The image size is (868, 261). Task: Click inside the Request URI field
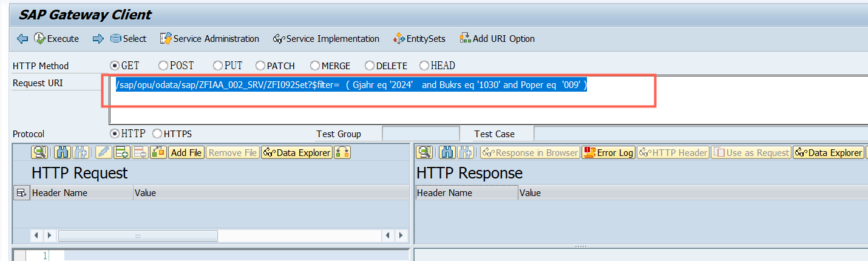point(489,100)
